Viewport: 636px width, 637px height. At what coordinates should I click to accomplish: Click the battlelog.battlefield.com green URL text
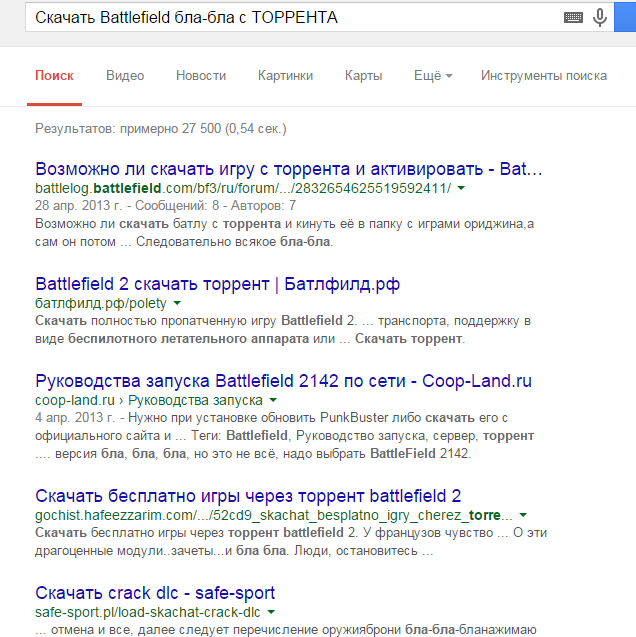tap(243, 188)
